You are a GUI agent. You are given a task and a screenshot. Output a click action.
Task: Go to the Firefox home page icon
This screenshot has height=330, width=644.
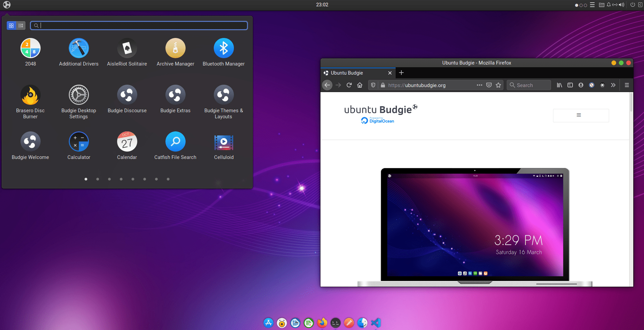(360, 85)
